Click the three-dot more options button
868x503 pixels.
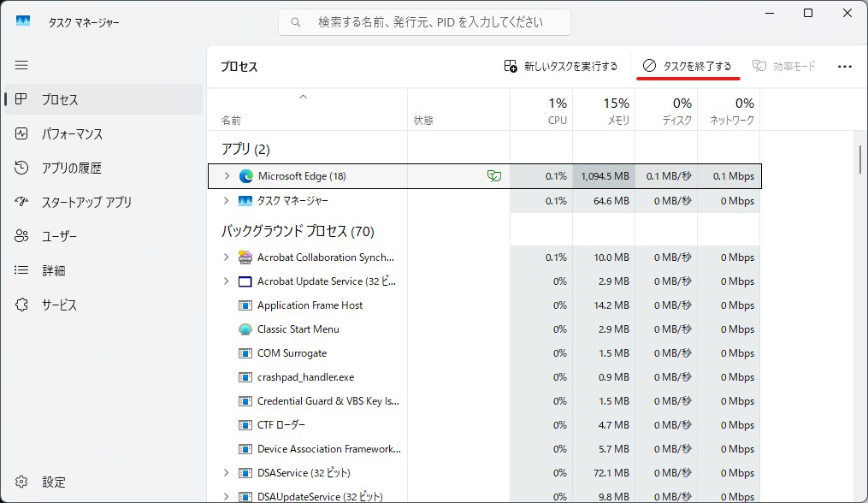click(845, 67)
